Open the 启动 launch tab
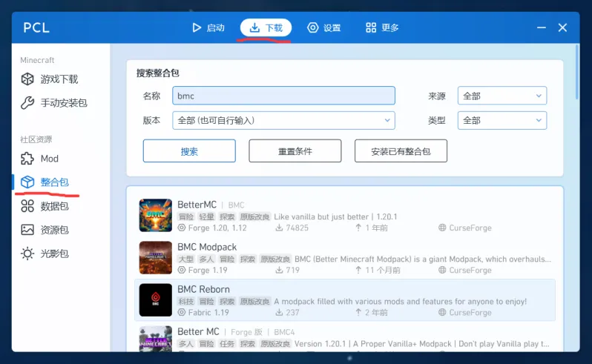592x364 pixels. pyautogui.click(x=208, y=27)
